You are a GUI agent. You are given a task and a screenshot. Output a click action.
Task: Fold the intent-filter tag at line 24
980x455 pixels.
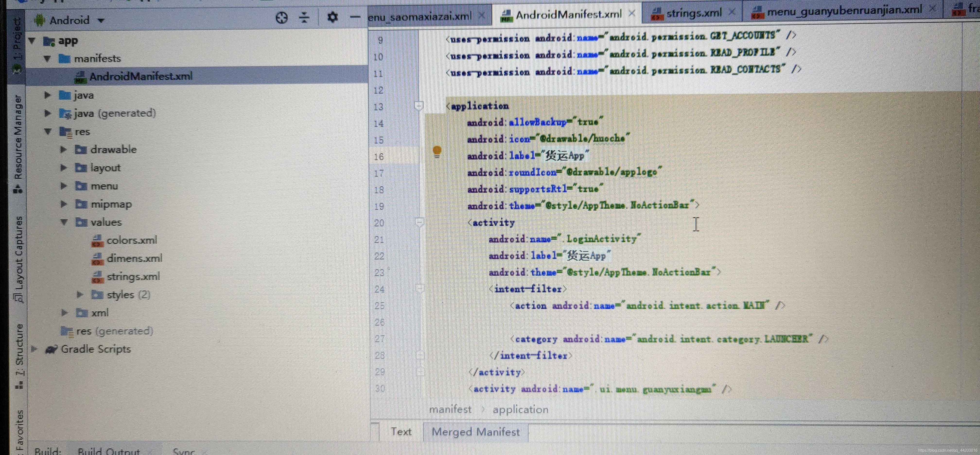coord(420,288)
